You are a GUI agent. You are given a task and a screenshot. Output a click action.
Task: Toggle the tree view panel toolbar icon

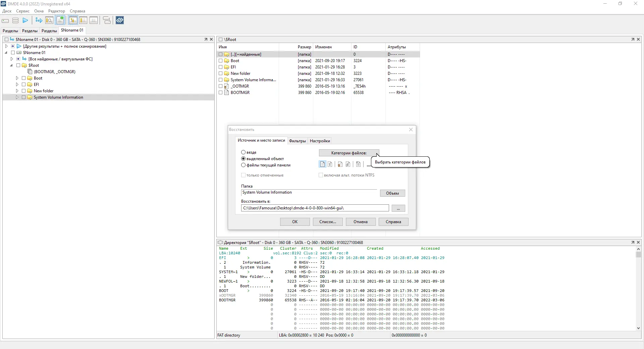pyautogui.click(x=73, y=20)
